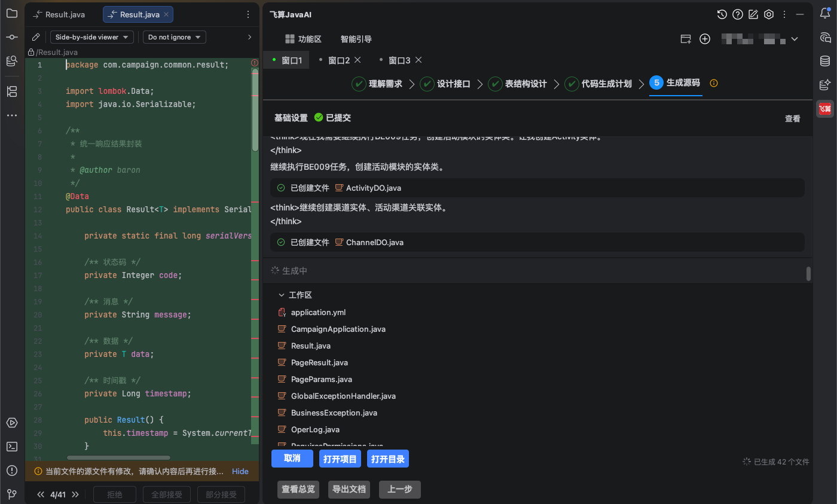The image size is (837, 504).
Task: Open the Terminal tool window
Action: [12, 447]
